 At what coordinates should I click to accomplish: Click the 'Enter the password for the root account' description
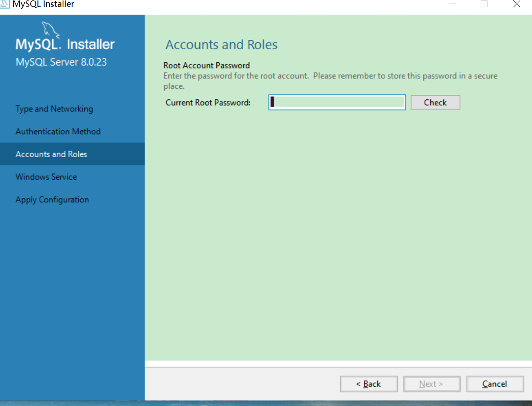pos(330,81)
